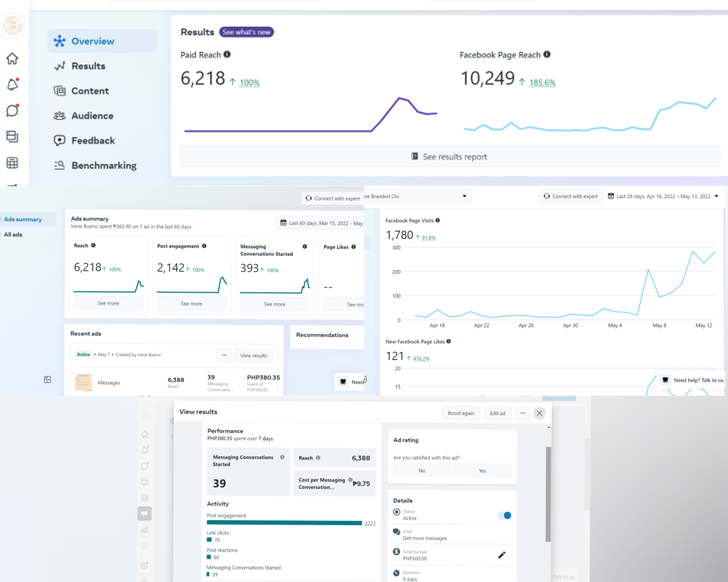
Task: Toggle the ad Active status switch
Action: pyautogui.click(x=504, y=515)
